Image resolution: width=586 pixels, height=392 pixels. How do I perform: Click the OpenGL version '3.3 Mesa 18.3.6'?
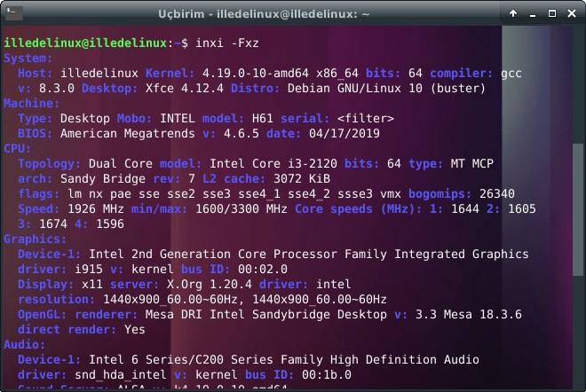(468, 315)
